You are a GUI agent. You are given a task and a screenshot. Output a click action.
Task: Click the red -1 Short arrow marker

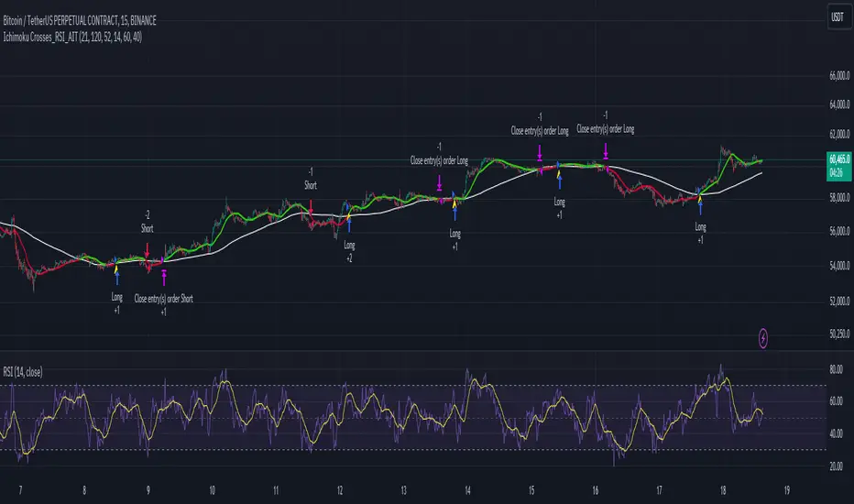pos(311,207)
